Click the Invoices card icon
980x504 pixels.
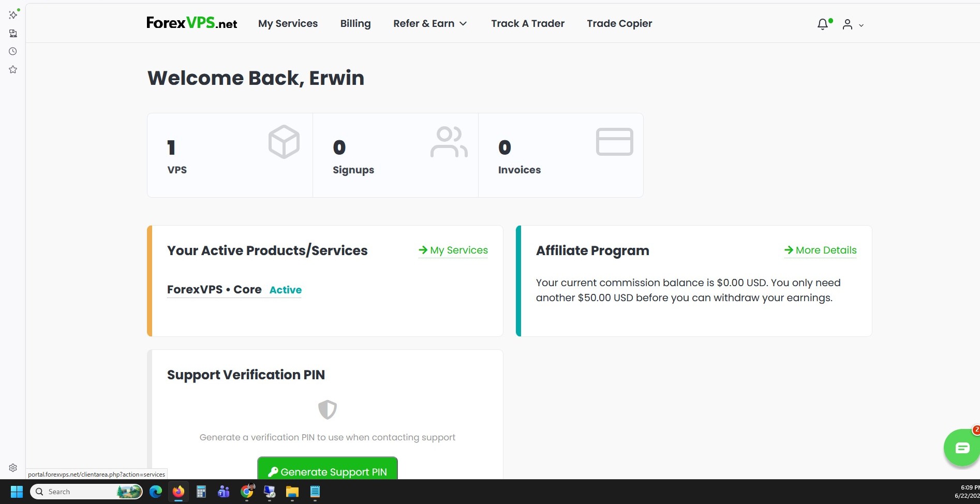pyautogui.click(x=615, y=142)
